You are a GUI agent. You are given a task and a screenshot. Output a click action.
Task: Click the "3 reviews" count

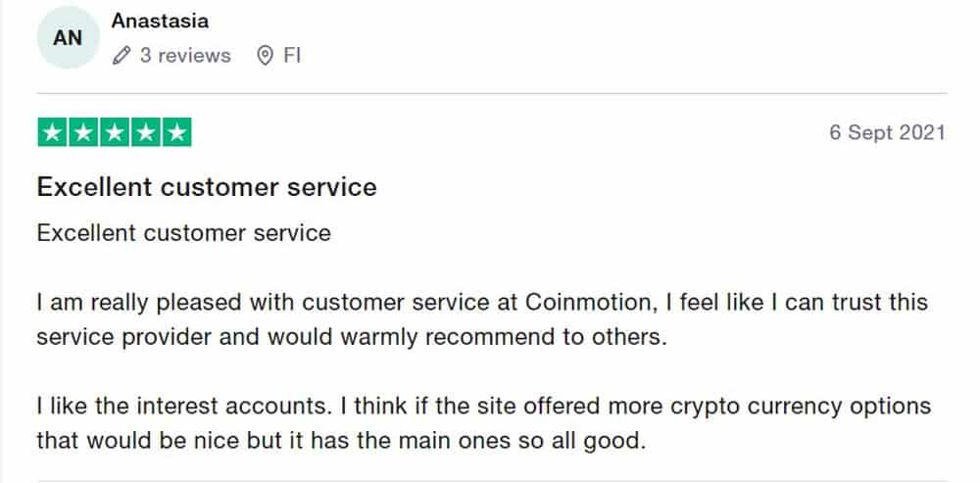pyautogui.click(x=184, y=56)
